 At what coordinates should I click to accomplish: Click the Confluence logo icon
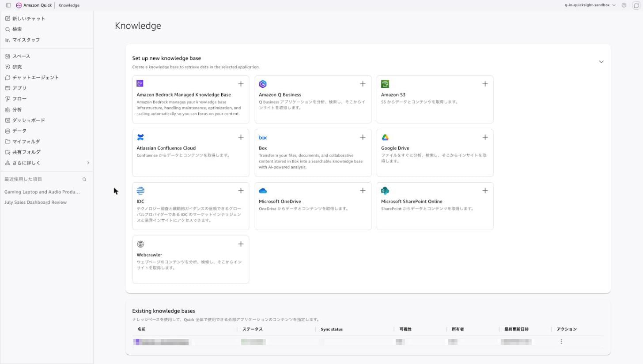pyautogui.click(x=140, y=137)
